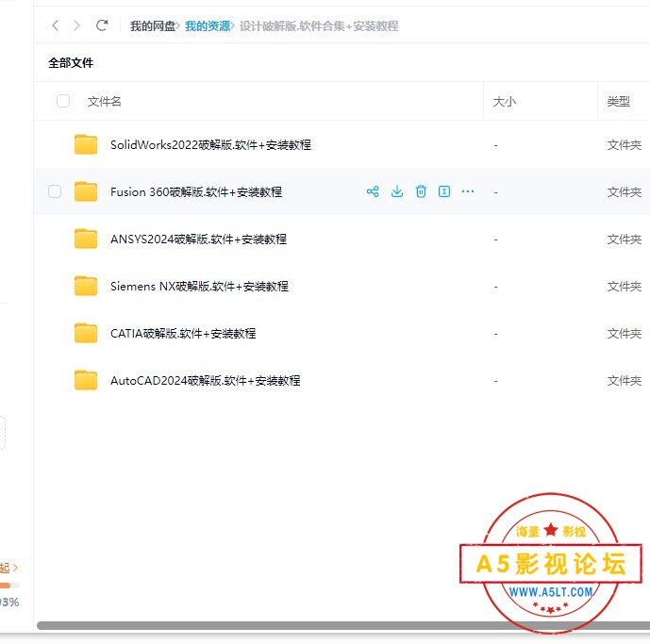This screenshot has width=650, height=644.
Task: Open CATIA破解版 folder name
Action: (183, 334)
